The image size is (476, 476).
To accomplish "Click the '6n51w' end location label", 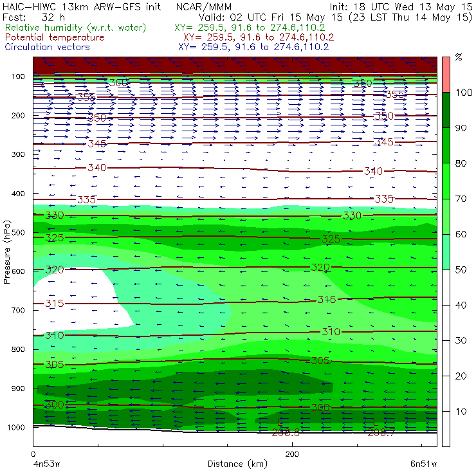I will point(423,464).
